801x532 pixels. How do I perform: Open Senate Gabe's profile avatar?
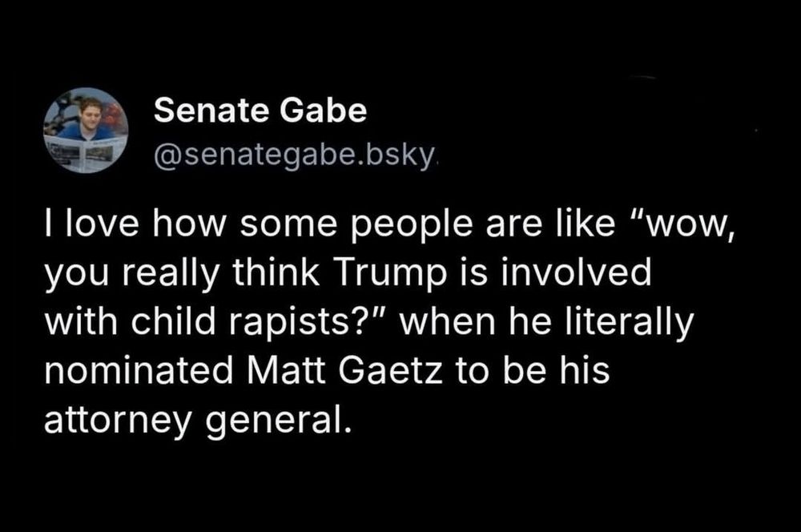point(86,131)
